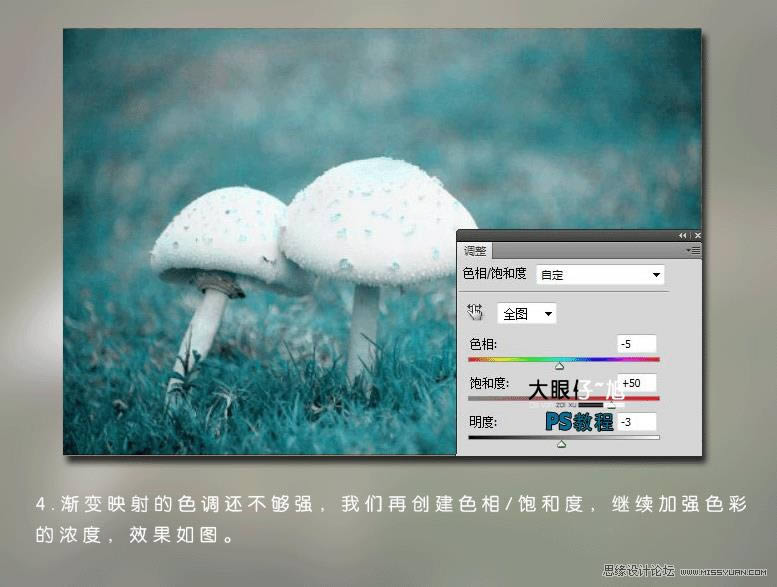
Task: Click the hue slider triangle handle
Action: [x=559, y=367]
